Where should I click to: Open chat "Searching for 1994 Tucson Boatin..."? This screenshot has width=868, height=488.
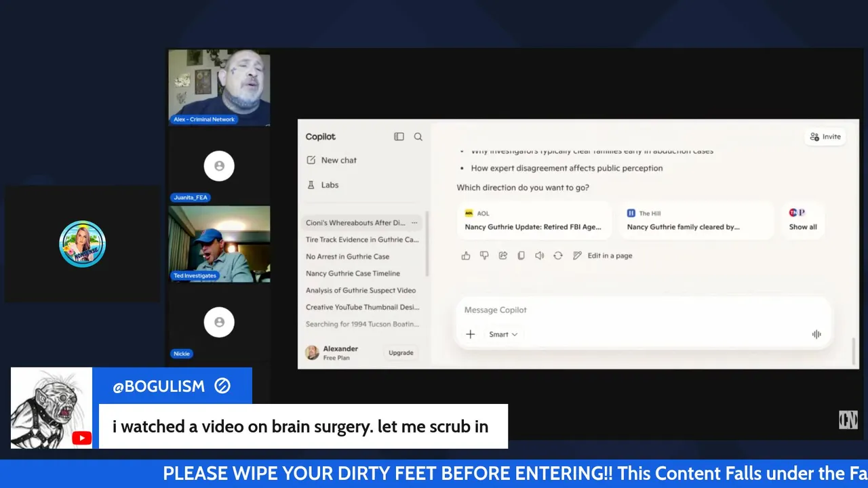pos(362,324)
